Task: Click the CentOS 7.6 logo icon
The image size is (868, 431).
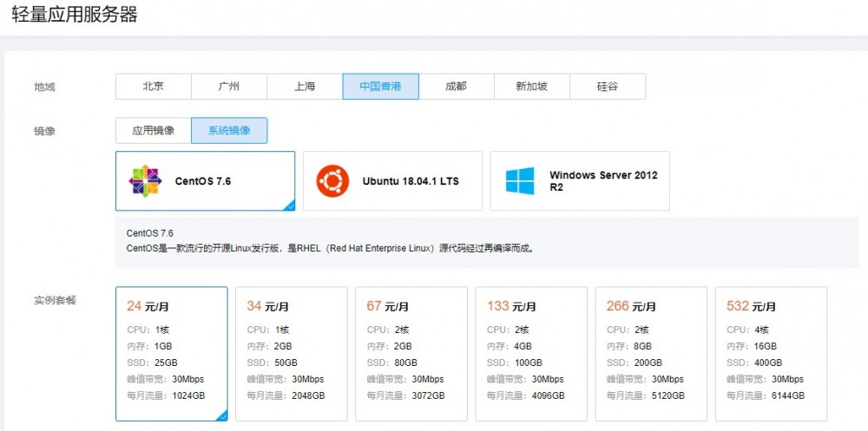Action: pyautogui.click(x=145, y=181)
